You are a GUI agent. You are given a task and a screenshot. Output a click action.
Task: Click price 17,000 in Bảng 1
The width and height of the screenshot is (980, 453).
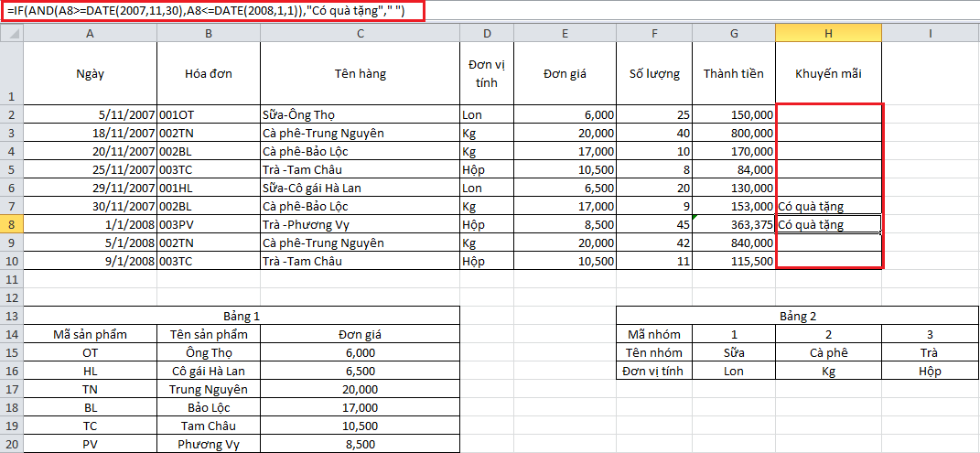[x=360, y=407]
